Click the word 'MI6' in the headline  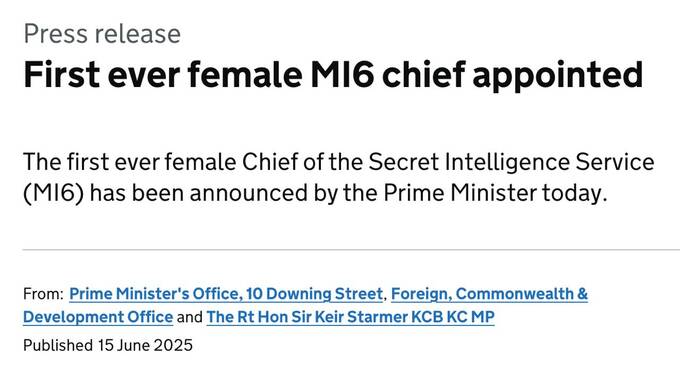(342, 75)
